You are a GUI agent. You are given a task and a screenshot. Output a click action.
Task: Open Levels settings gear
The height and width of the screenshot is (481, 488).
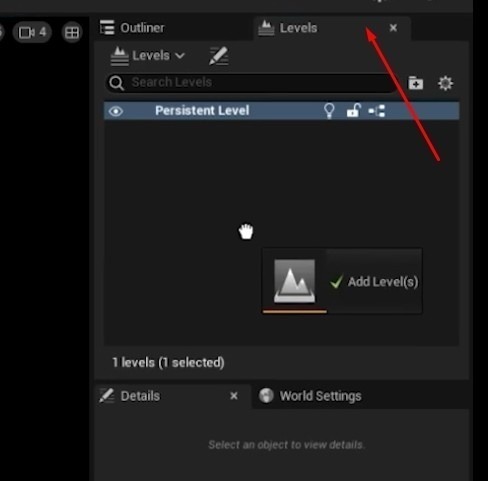[x=445, y=83]
